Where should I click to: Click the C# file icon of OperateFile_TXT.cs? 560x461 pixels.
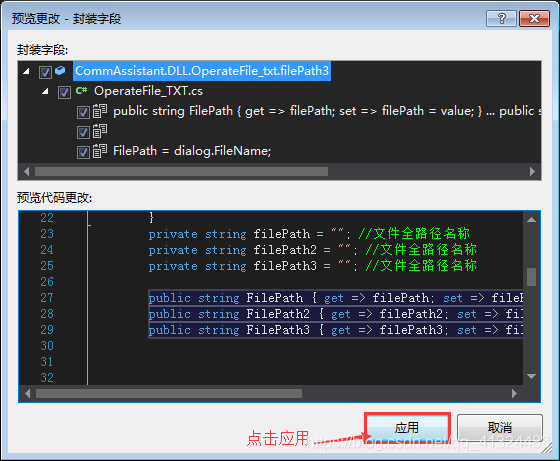click(x=81, y=91)
